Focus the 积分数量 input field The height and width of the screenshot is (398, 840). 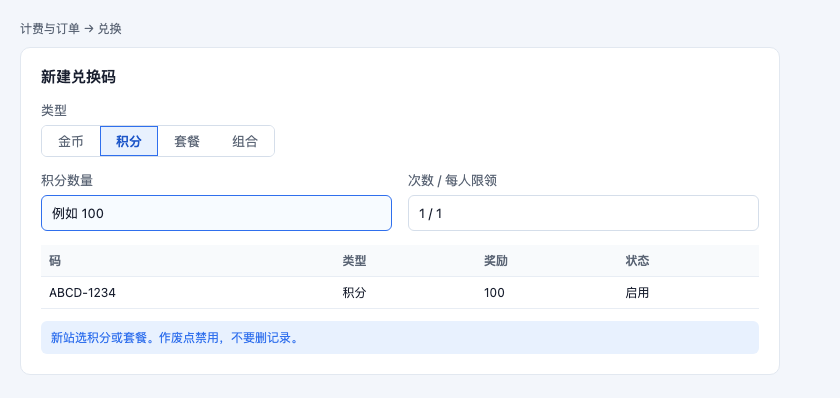[216, 213]
